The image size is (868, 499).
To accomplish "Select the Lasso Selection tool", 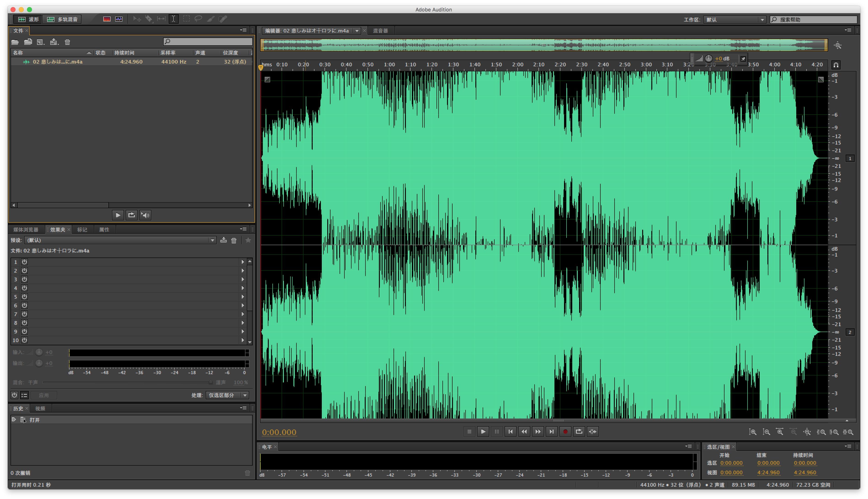I will pyautogui.click(x=198, y=19).
